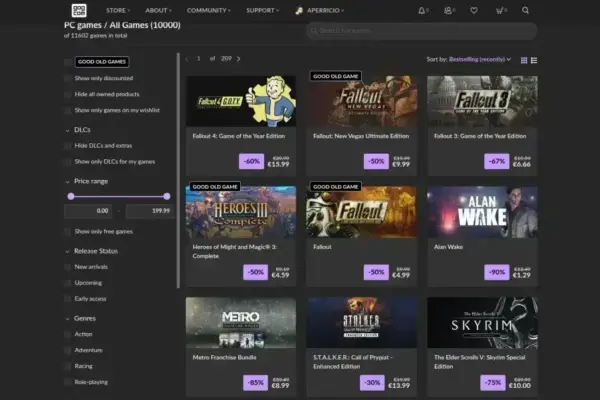Switch to grid view icon

pos(524,60)
